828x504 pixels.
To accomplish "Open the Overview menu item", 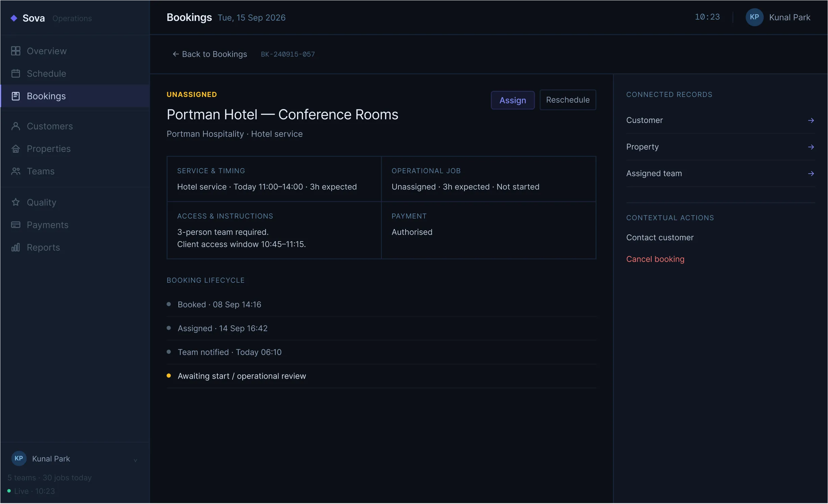I will (75, 51).
